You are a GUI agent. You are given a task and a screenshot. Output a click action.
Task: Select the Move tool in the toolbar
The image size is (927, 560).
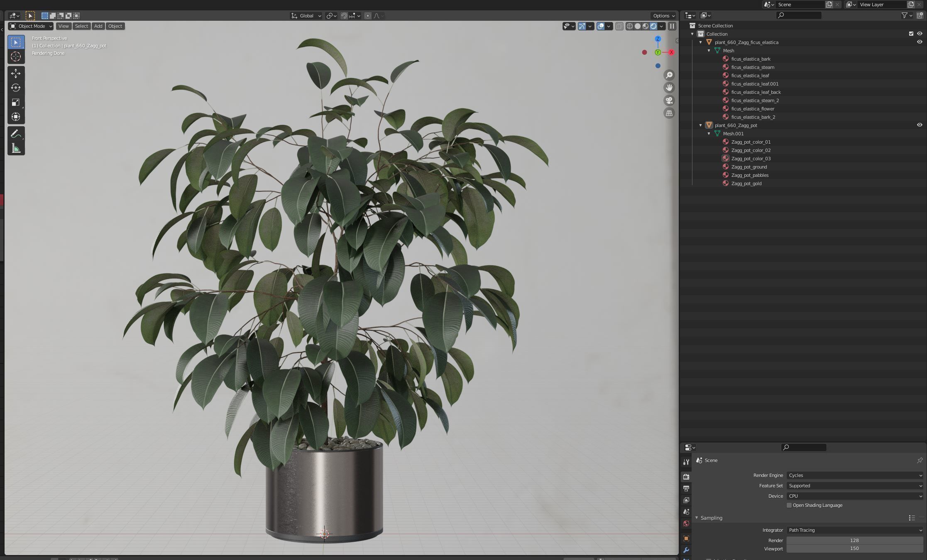pos(16,73)
